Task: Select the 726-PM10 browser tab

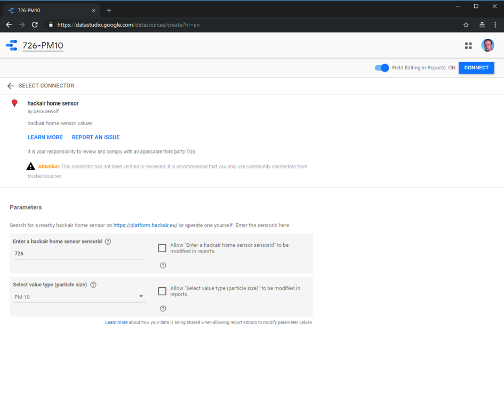Action: pyautogui.click(x=51, y=11)
